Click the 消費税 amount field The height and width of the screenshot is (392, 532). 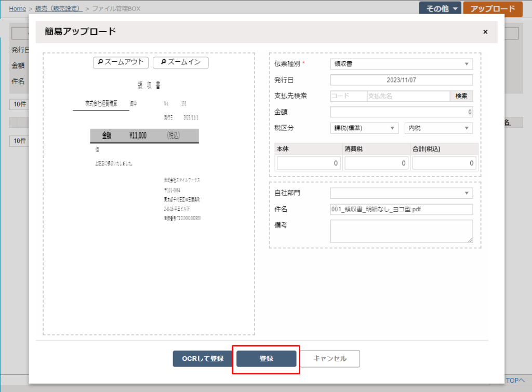(376, 163)
